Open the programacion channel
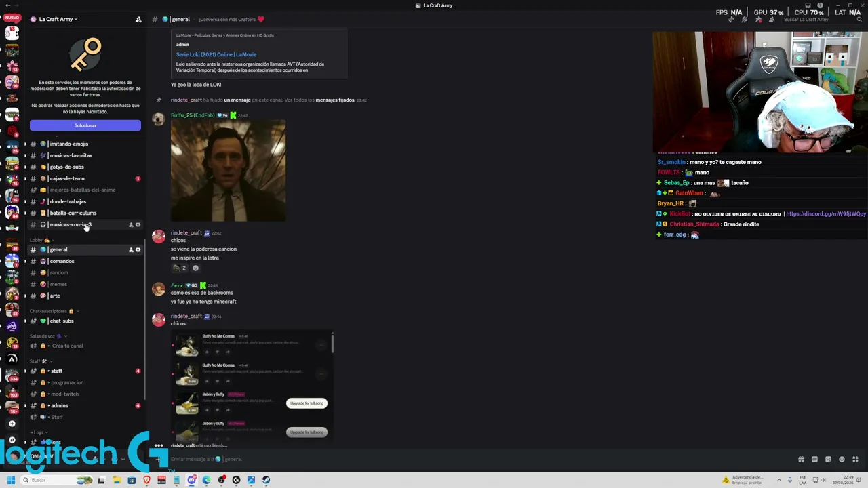Image resolution: width=868 pixels, height=488 pixels. point(85,383)
